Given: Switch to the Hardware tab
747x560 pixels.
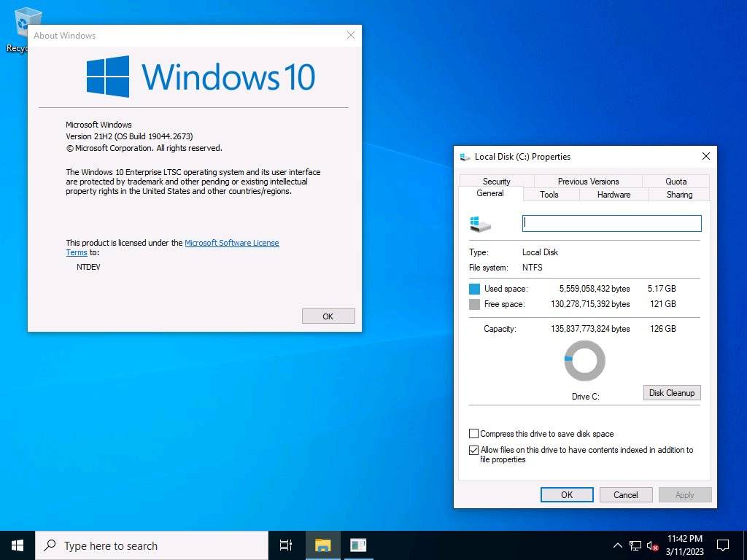Looking at the screenshot, I should tap(613, 195).
